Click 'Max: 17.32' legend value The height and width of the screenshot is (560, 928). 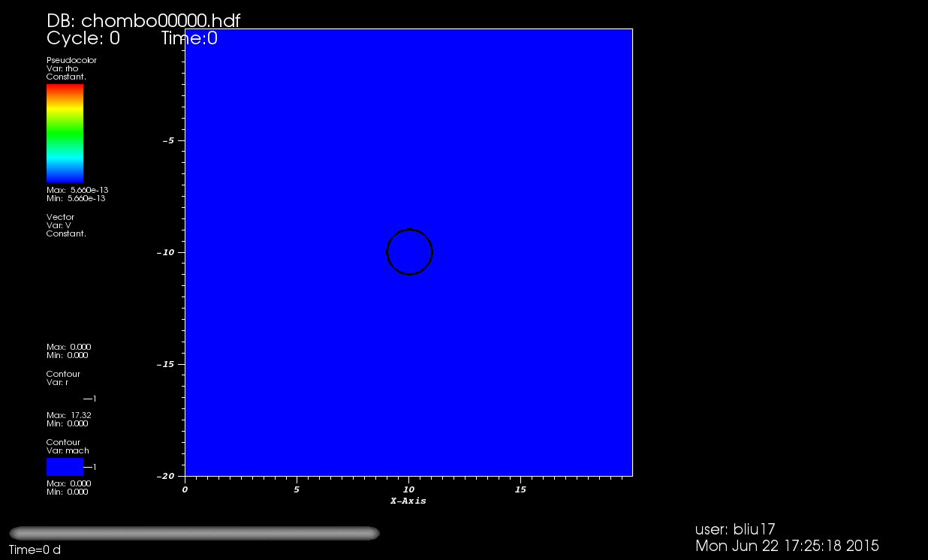tap(69, 415)
